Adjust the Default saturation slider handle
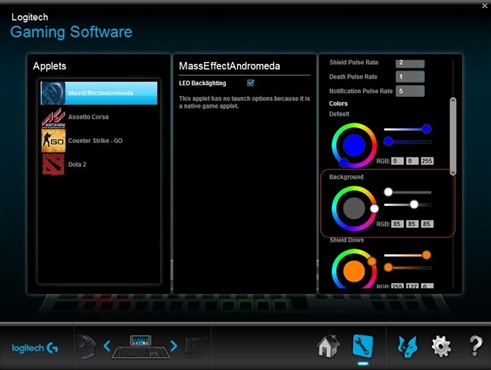 426,129
